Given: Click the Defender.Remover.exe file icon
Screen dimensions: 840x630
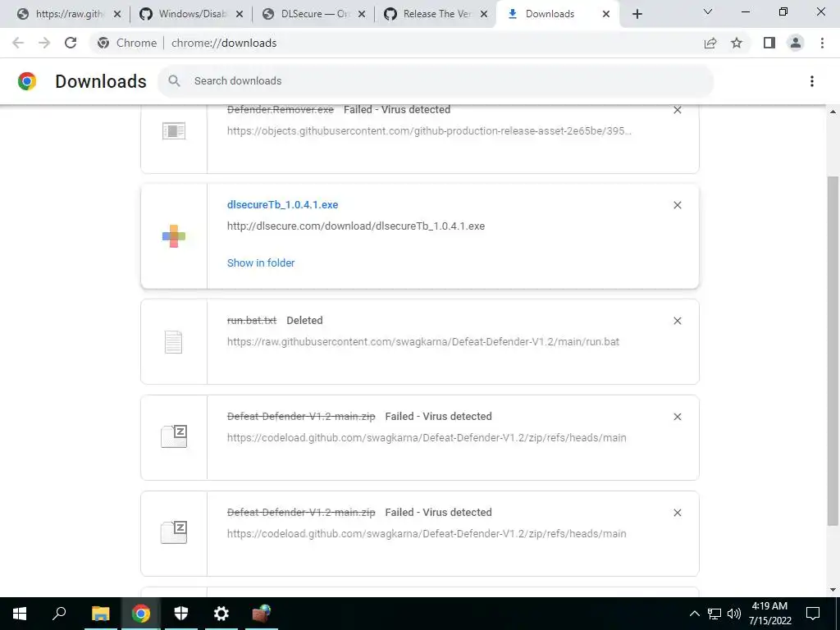Looking at the screenshot, I should pyautogui.click(x=174, y=130).
